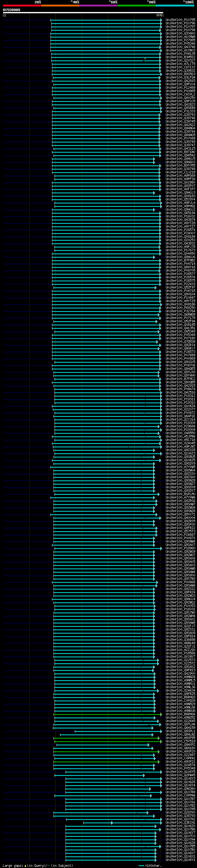This screenshot has height=868, width=197.
Task: Click the orange segment of the identity legend
Action: pyautogui.click(x=60, y=6)
